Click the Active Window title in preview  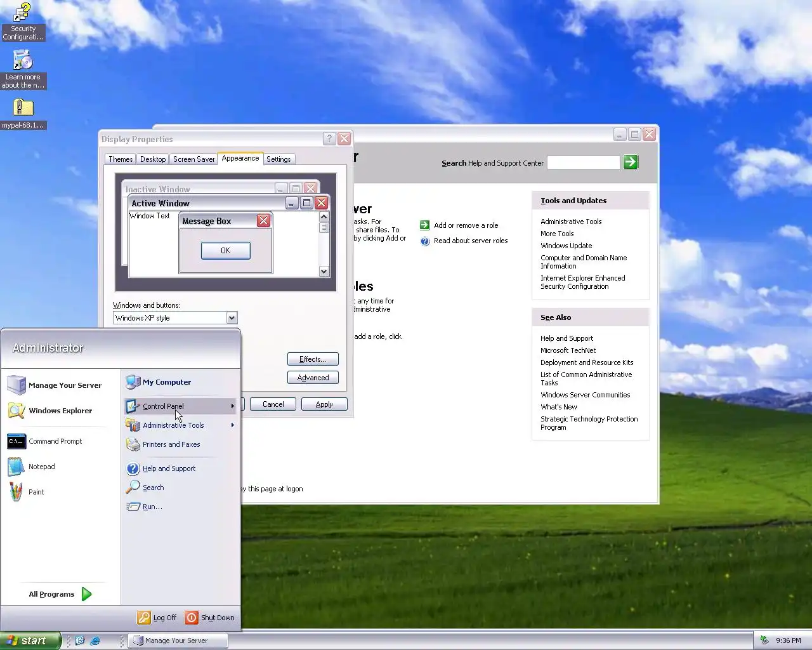click(x=160, y=203)
